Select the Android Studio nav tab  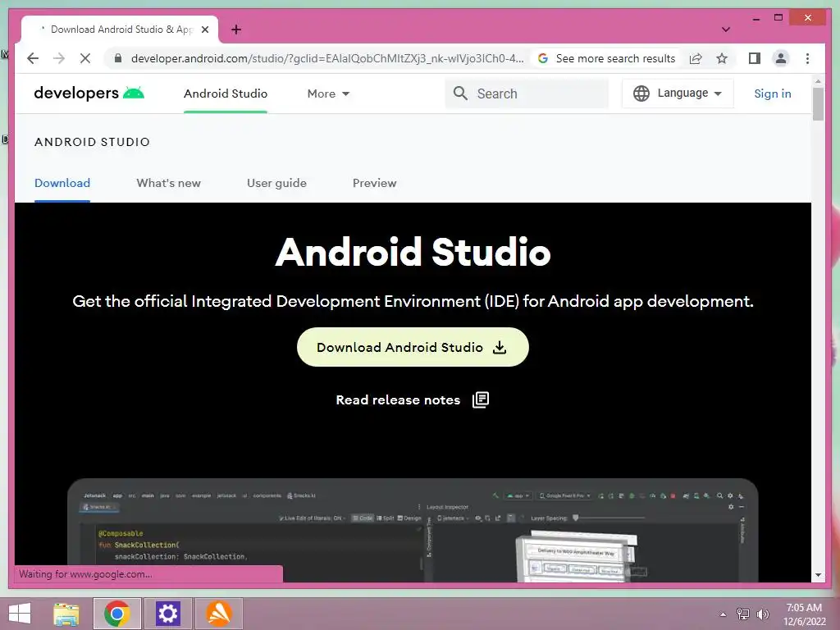tap(226, 94)
